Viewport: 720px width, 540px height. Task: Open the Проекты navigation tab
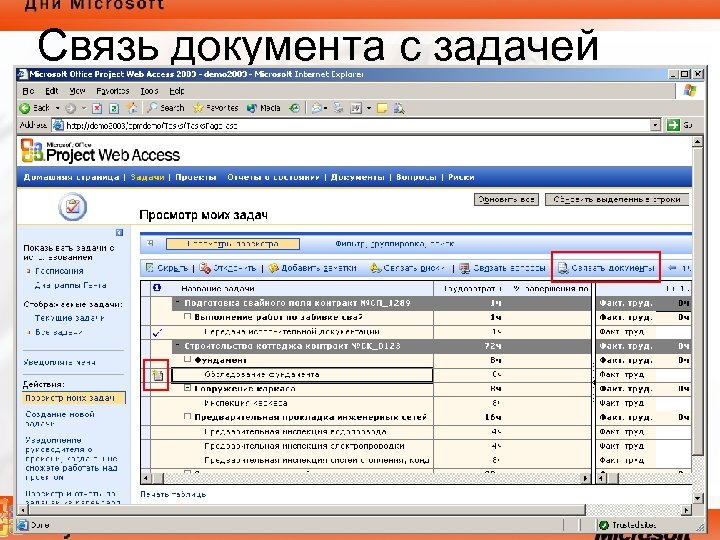(196, 177)
